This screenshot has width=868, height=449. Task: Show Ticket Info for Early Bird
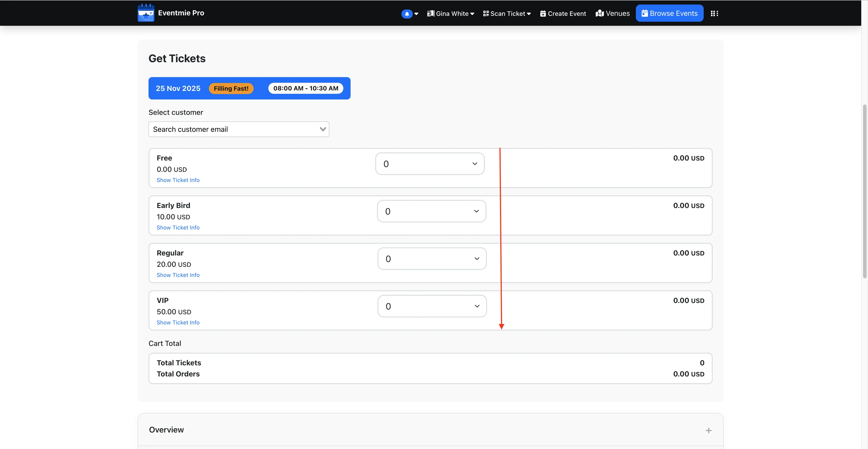click(178, 227)
